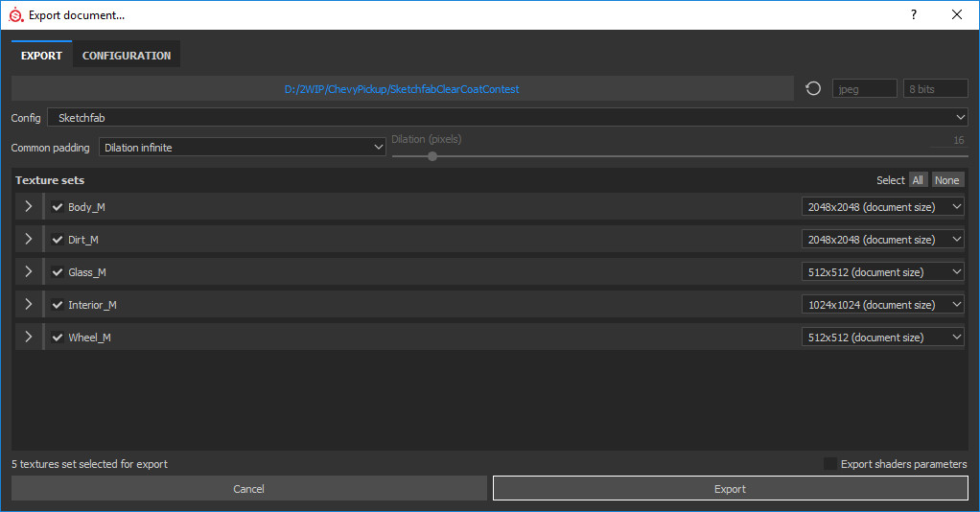Image resolution: width=980 pixels, height=512 pixels.
Task: Click the Body_M texture set name
Action: coord(86,207)
